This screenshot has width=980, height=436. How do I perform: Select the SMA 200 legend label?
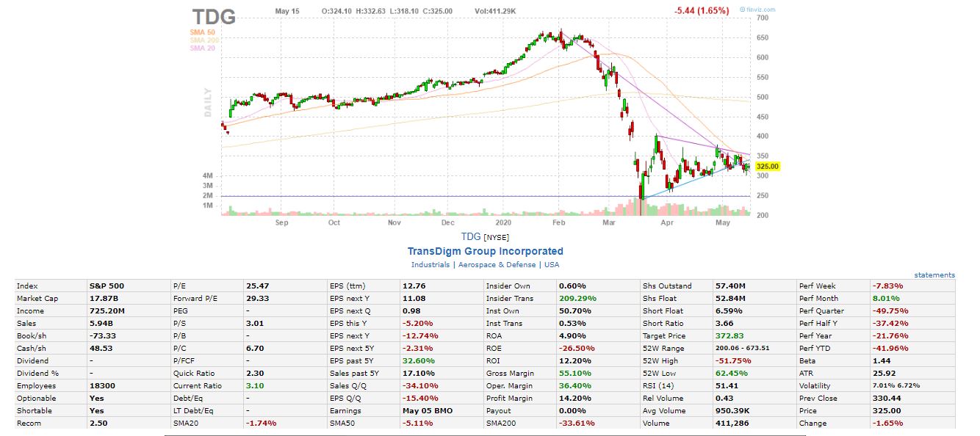203,40
